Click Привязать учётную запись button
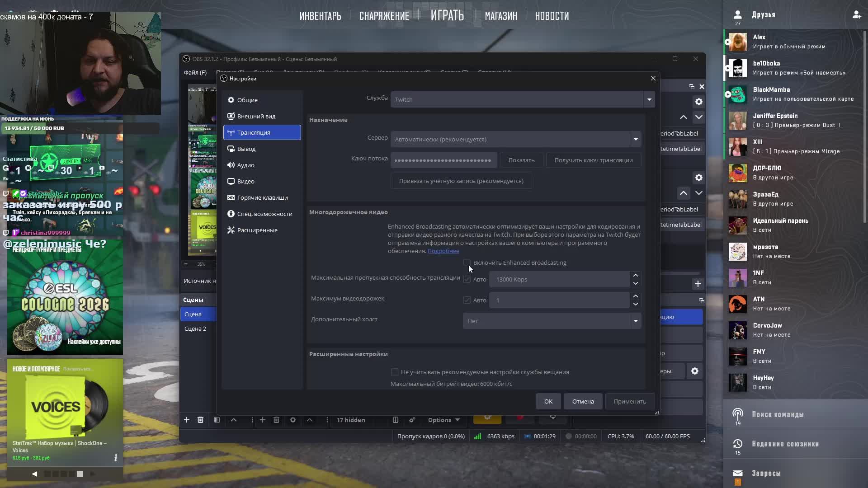Screen dimensions: 868x488 click(461, 181)
